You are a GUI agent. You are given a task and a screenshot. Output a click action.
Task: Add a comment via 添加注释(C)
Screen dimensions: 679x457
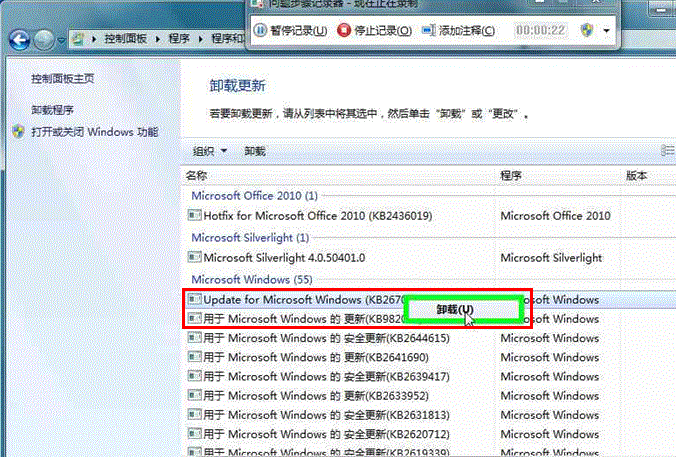458,30
